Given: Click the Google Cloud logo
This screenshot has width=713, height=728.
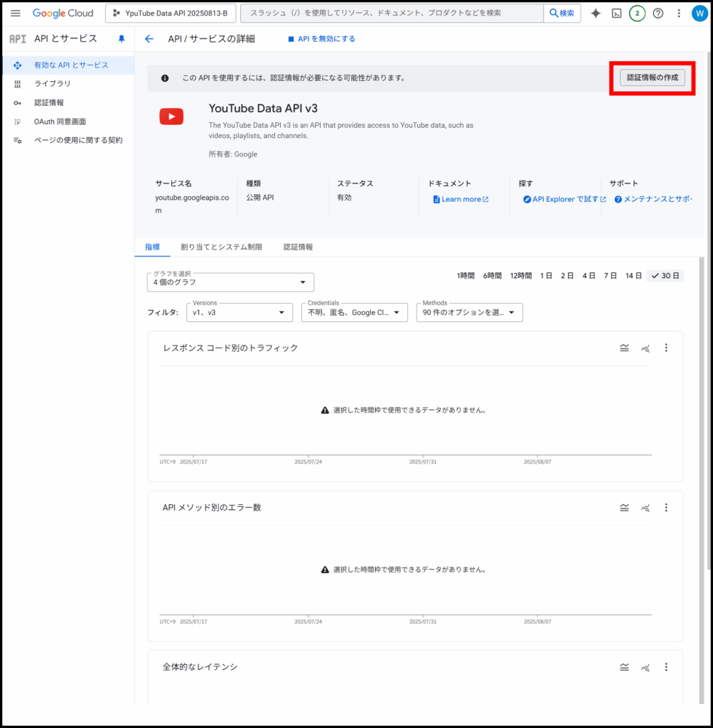Looking at the screenshot, I should click(63, 13).
